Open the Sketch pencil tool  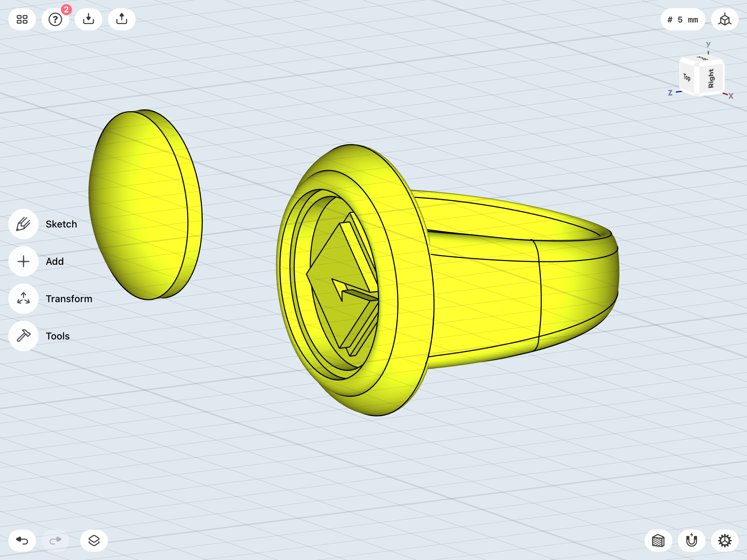(x=24, y=224)
